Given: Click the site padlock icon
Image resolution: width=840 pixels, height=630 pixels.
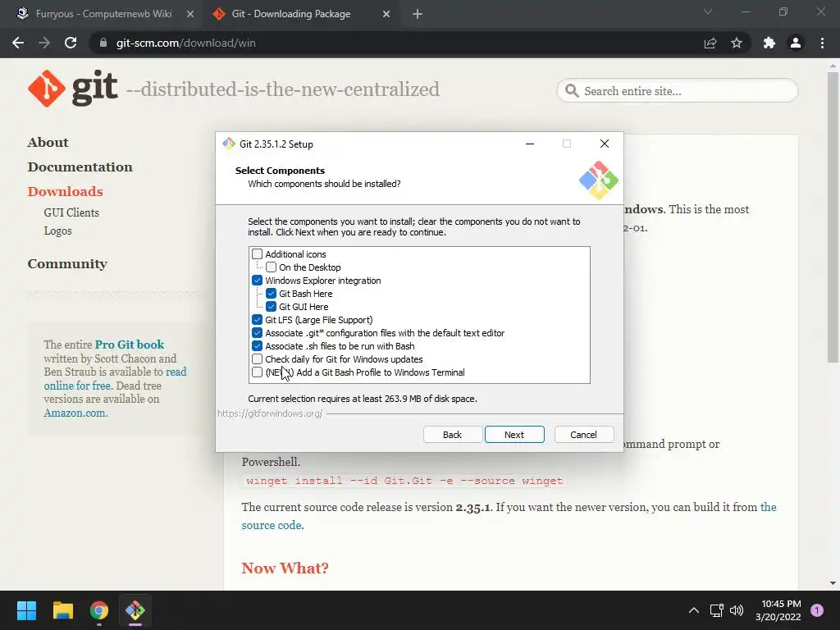Looking at the screenshot, I should 103,43.
